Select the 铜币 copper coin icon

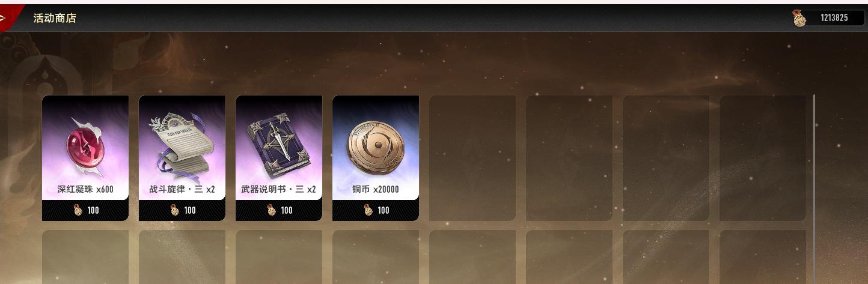[x=376, y=147]
